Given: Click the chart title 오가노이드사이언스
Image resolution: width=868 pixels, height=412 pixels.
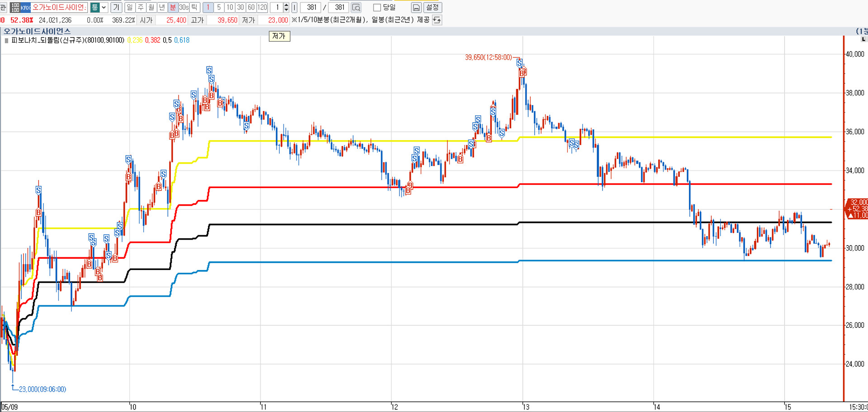Looking at the screenshot, I should [x=37, y=31].
